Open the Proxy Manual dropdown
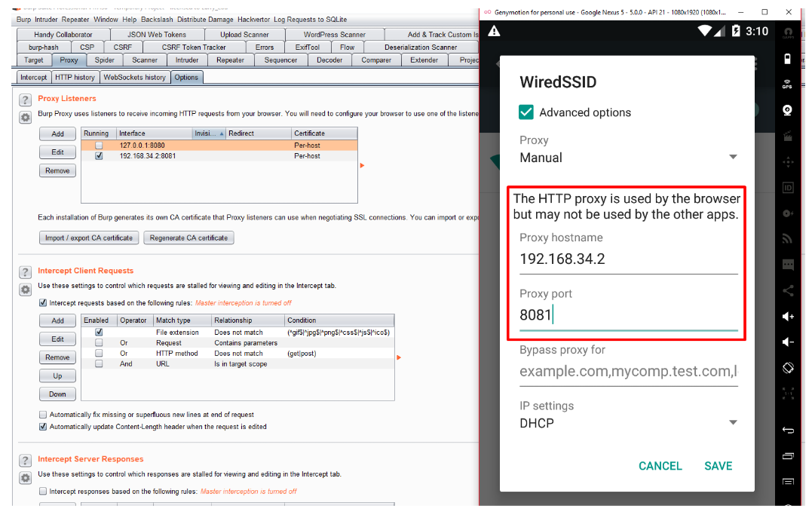The width and height of the screenshot is (812, 512). coord(628,158)
